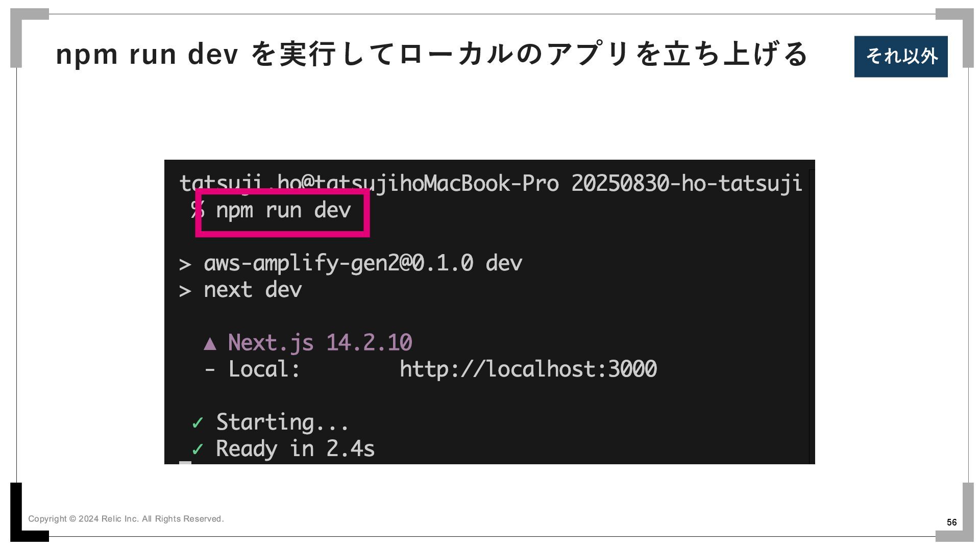
Task: Click the '- Local:' label
Action: [252, 369]
